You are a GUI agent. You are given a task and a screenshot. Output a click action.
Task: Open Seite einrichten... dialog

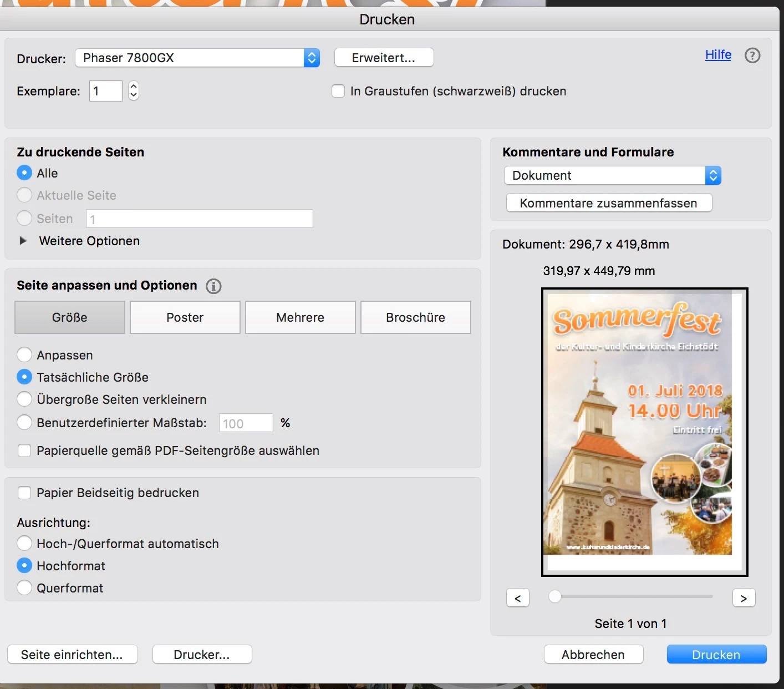coord(73,655)
